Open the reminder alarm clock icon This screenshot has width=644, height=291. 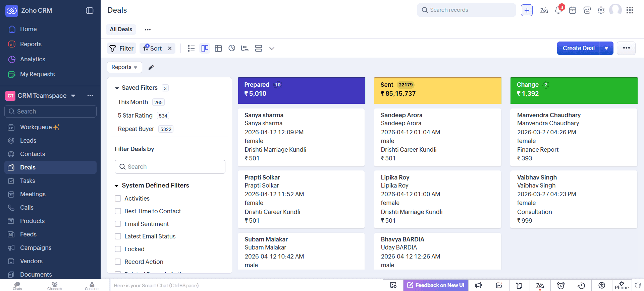click(x=561, y=285)
